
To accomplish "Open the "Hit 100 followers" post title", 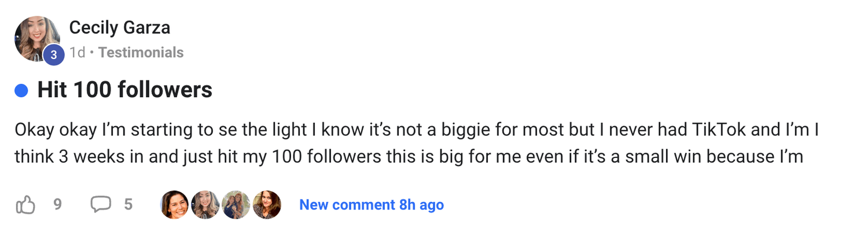I will click(124, 90).
